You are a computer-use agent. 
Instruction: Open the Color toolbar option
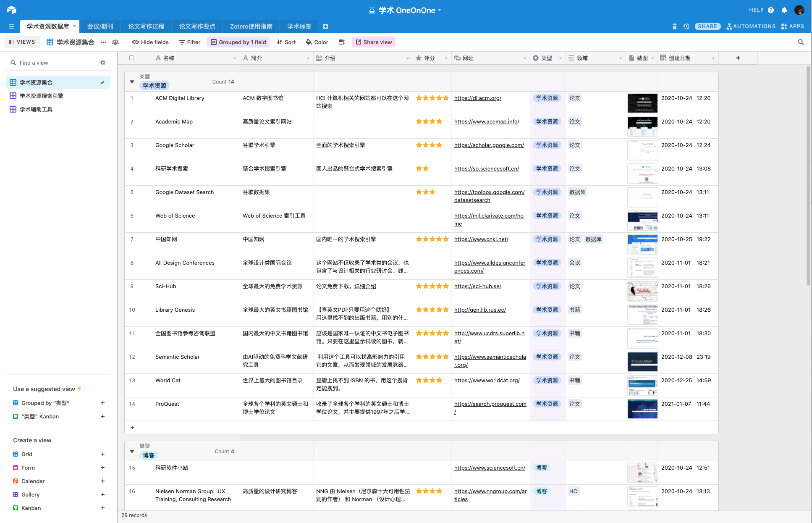[317, 42]
